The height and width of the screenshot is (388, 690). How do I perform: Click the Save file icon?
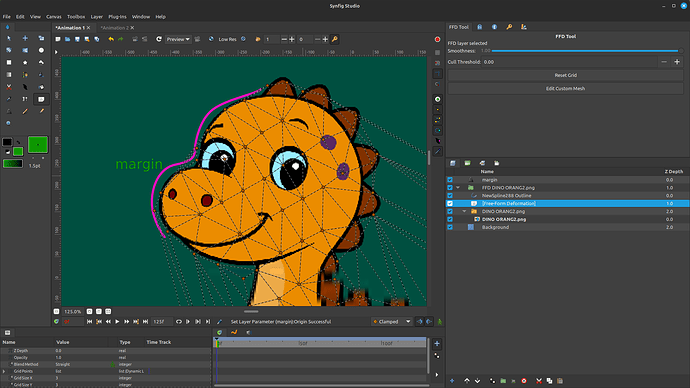(x=77, y=39)
